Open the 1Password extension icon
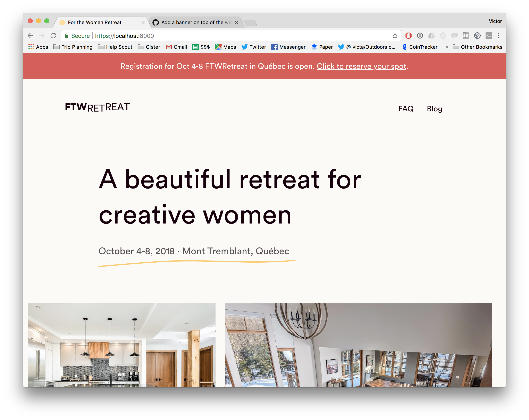Viewport: 529px width, 420px height. click(420, 36)
